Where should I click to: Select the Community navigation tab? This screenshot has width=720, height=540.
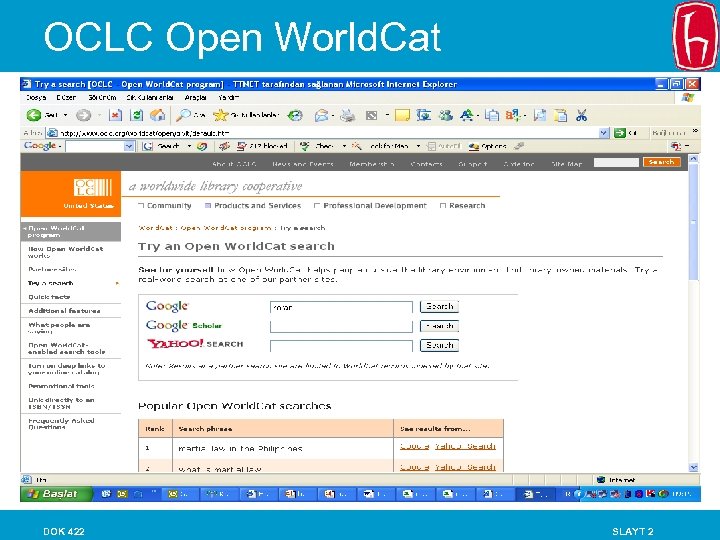(x=165, y=206)
